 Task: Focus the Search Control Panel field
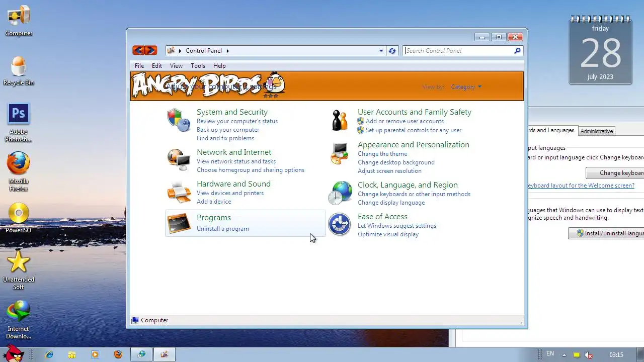[458, 51]
